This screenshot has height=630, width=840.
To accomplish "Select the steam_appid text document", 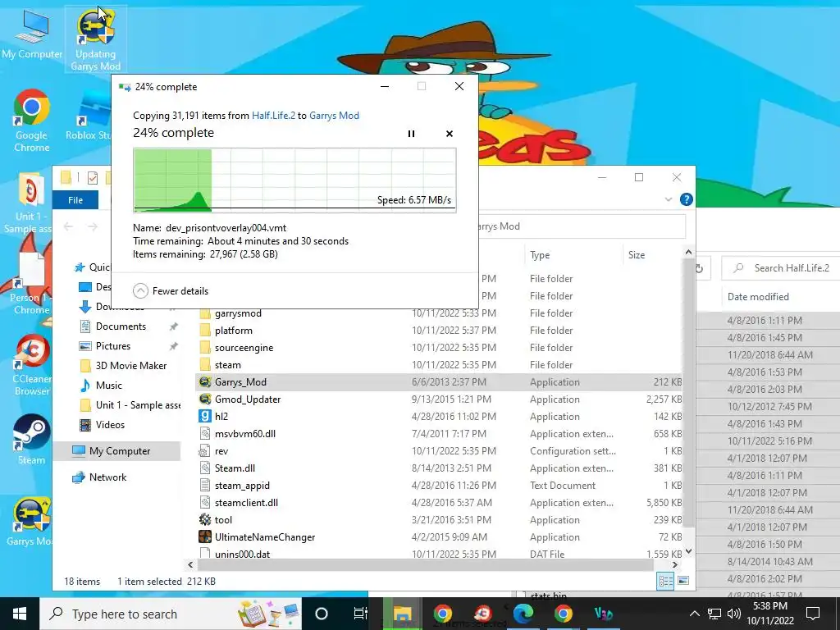I will tap(242, 486).
